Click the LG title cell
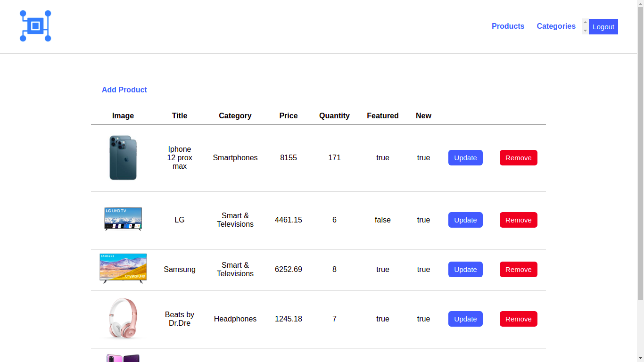The width and height of the screenshot is (644, 362). pyautogui.click(x=180, y=220)
